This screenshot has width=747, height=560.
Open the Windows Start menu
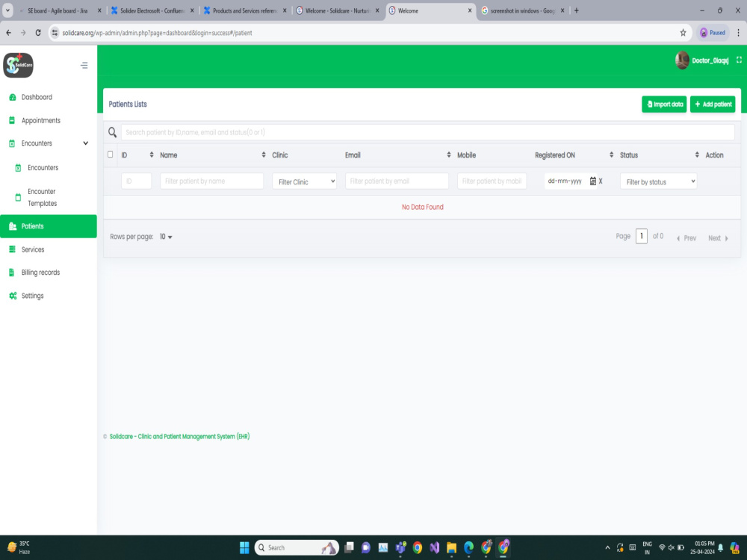click(244, 547)
